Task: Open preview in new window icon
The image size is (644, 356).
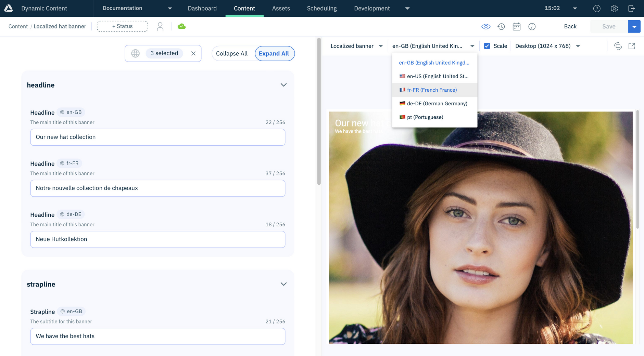Action: point(632,46)
